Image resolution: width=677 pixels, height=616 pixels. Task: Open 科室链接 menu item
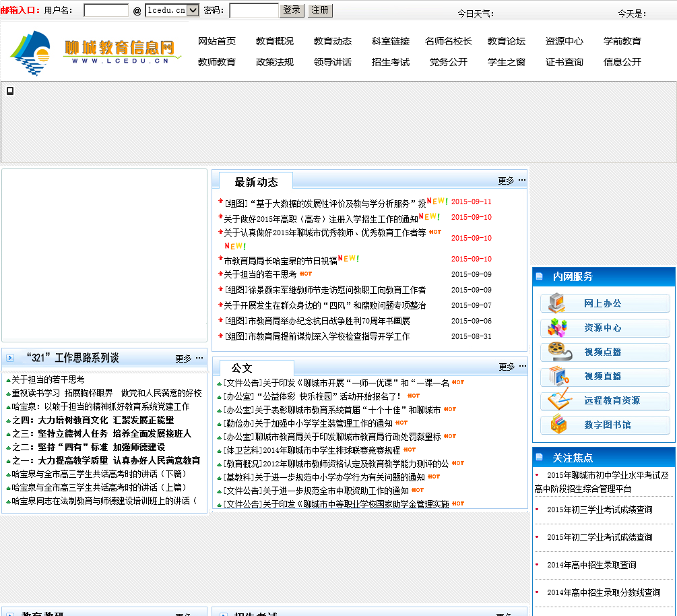(x=390, y=41)
